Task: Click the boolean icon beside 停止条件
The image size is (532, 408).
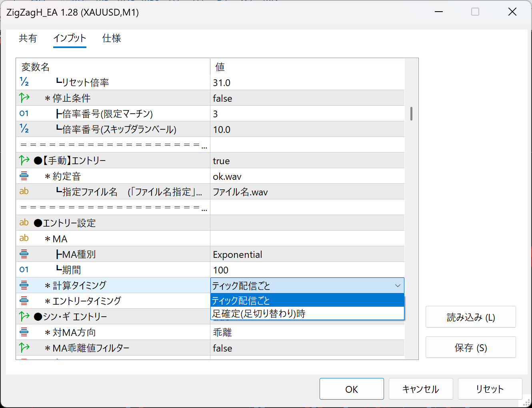Action: point(24,98)
